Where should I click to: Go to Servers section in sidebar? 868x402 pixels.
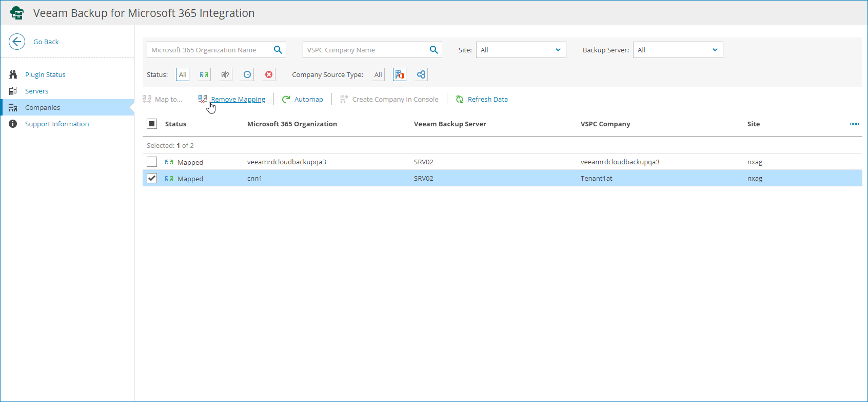tap(36, 91)
